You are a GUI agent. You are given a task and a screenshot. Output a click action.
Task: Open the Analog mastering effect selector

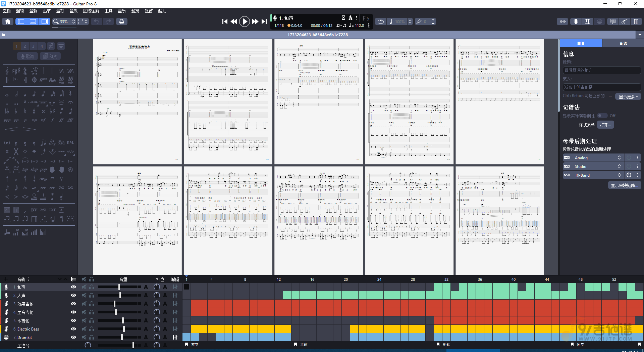[x=597, y=158]
